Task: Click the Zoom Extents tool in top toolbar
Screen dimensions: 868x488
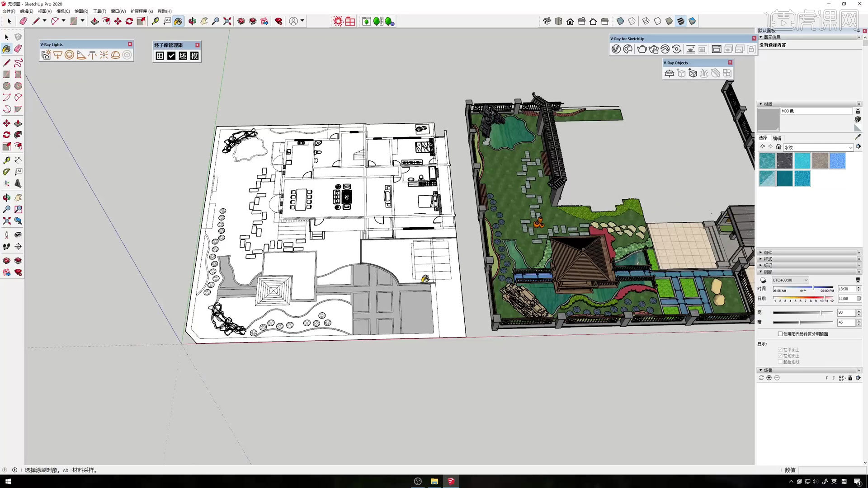Action: tap(227, 21)
